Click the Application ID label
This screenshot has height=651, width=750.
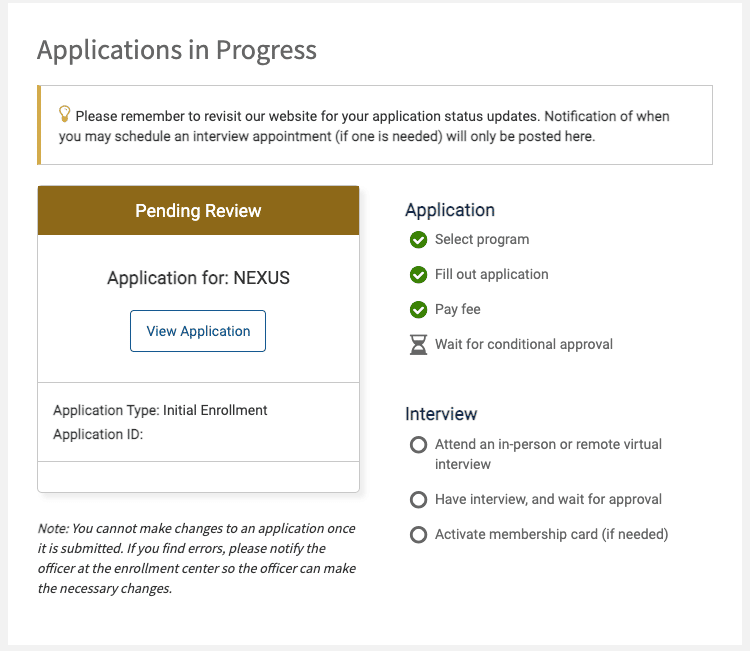tap(98, 434)
